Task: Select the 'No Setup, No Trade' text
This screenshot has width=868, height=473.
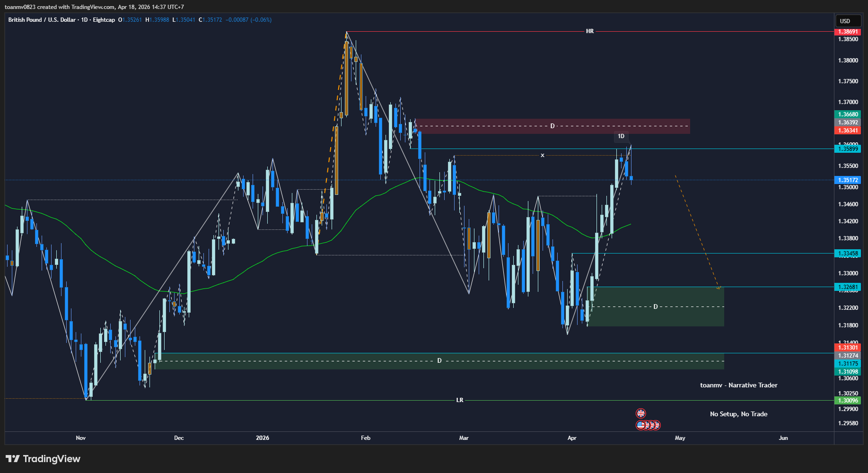Action: point(739,414)
